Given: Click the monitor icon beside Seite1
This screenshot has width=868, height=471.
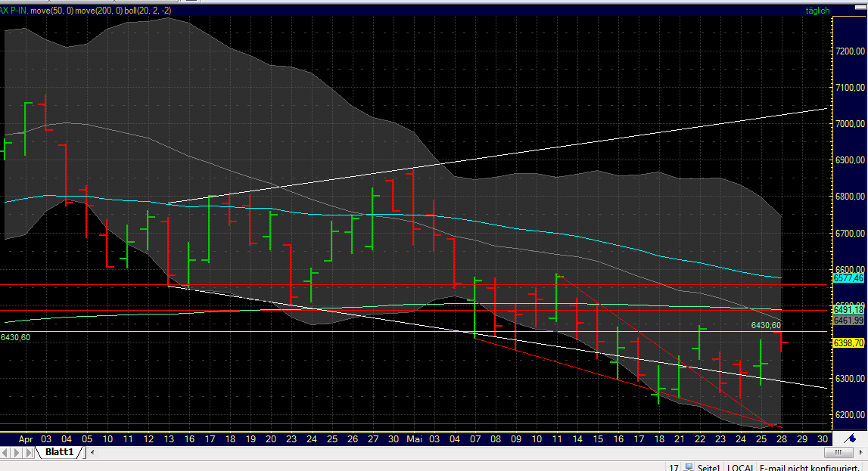Looking at the screenshot, I should [x=689, y=467].
